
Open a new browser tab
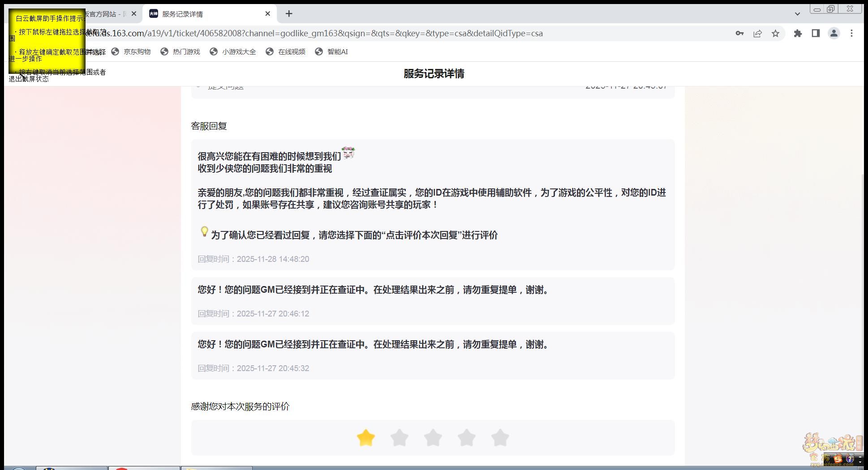coord(289,14)
